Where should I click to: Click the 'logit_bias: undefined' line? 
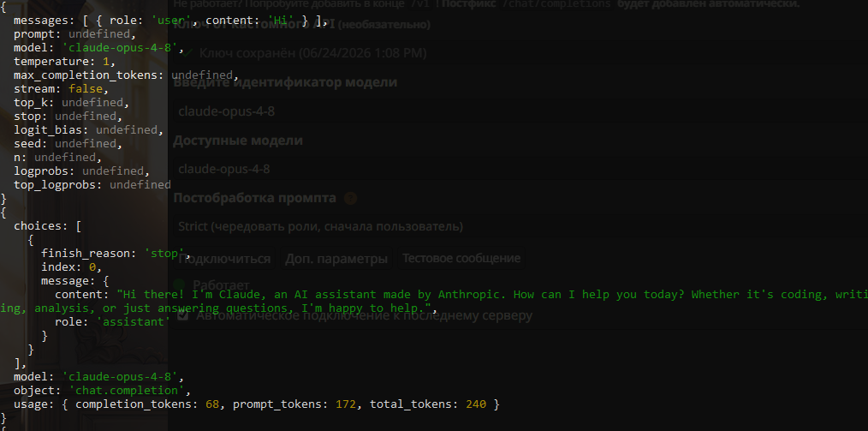coord(88,129)
